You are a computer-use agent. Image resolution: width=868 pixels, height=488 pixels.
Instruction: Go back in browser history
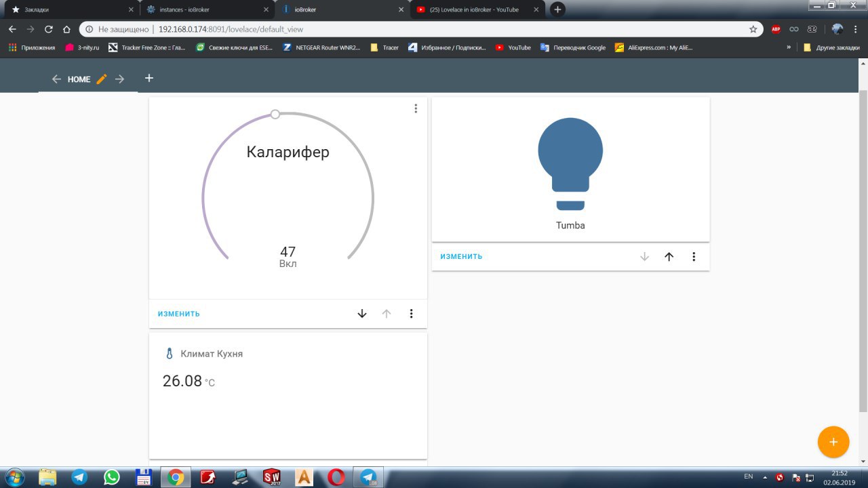12,29
